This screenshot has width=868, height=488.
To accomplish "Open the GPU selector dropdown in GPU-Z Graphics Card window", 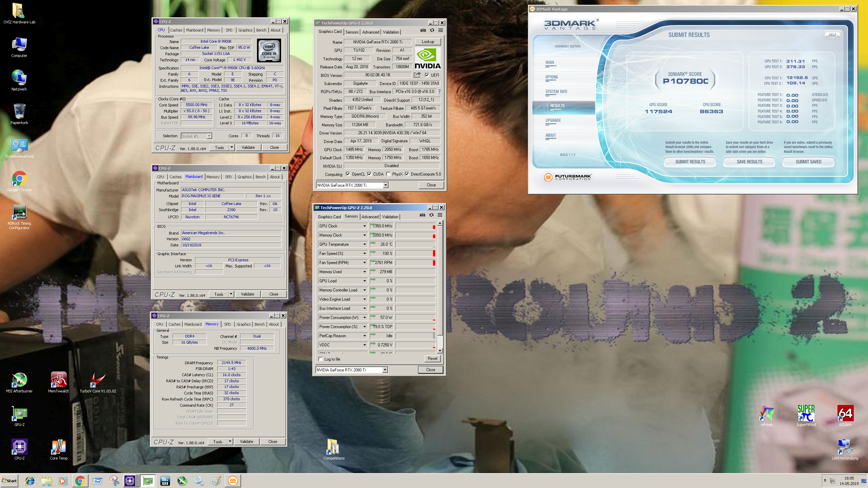I will coord(386,185).
